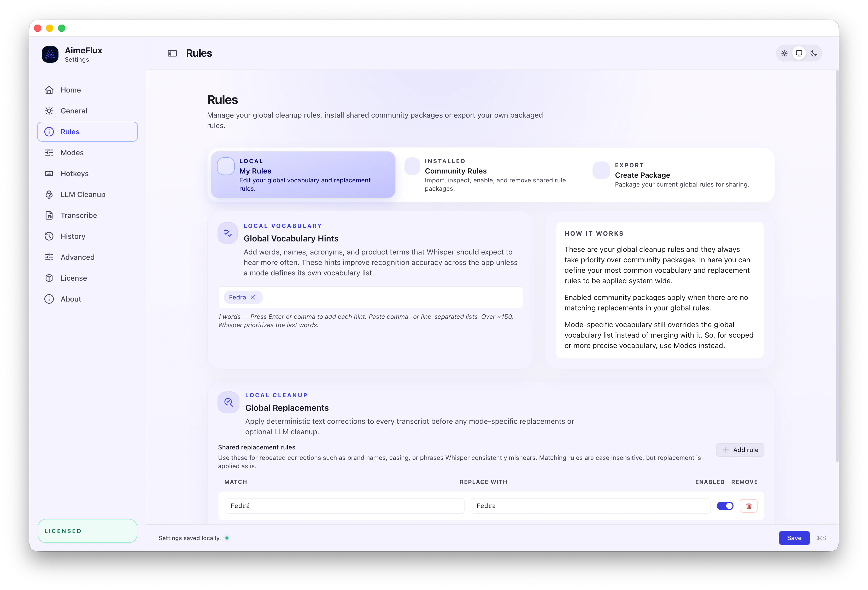Click the Home sidebar icon

(x=49, y=90)
